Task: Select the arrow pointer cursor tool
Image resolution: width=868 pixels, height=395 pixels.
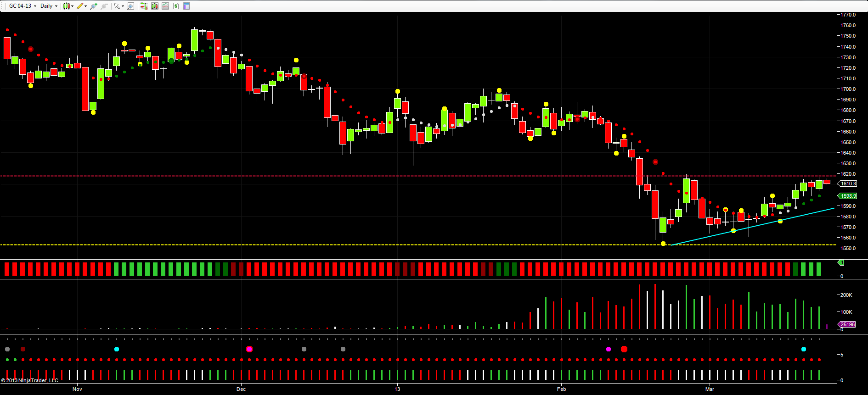Action: 117,6
